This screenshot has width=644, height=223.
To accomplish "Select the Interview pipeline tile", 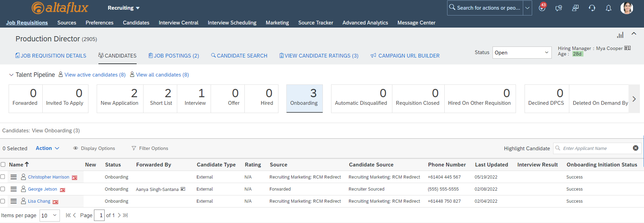I will click(194, 99).
